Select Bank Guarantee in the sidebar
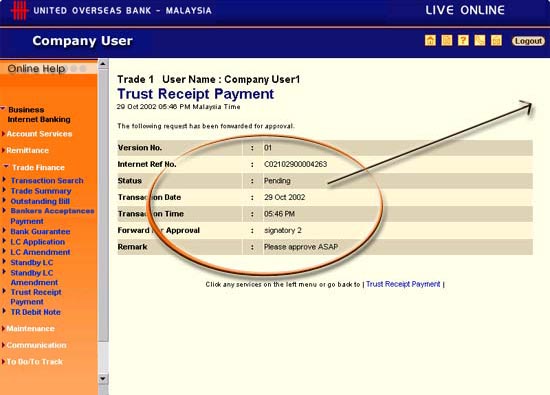This screenshot has height=395, width=550. pos(40,232)
